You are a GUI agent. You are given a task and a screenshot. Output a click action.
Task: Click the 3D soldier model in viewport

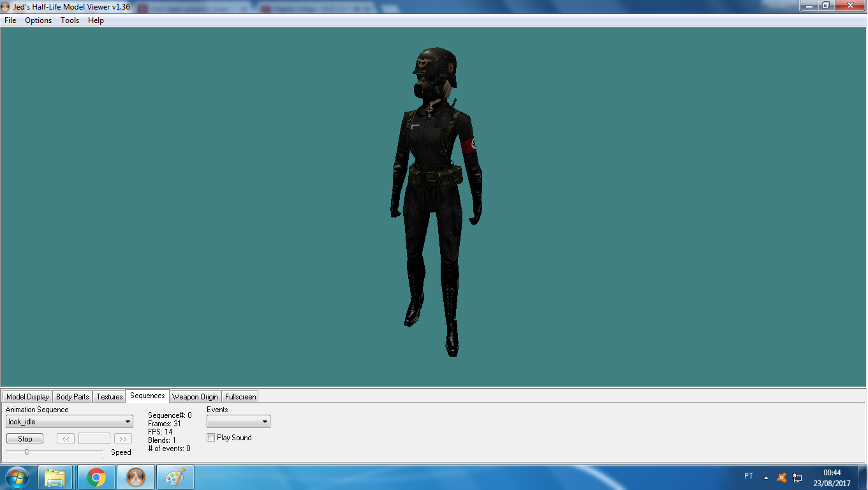(x=437, y=201)
